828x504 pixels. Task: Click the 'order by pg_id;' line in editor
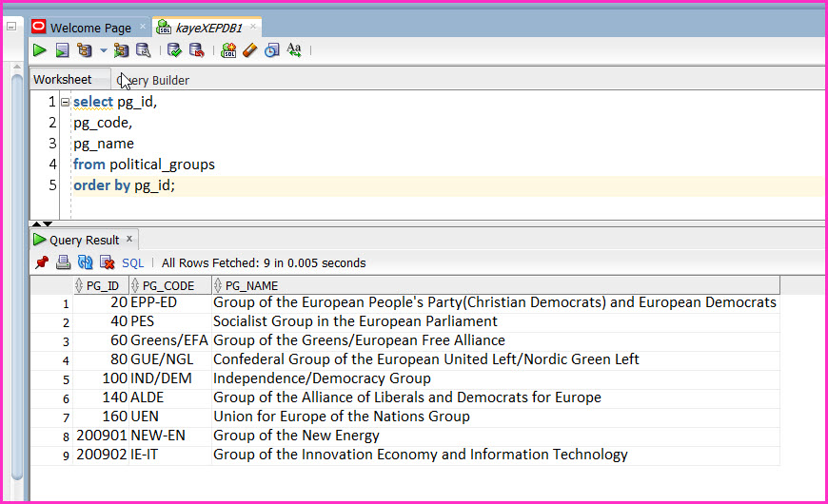coord(124,185)
